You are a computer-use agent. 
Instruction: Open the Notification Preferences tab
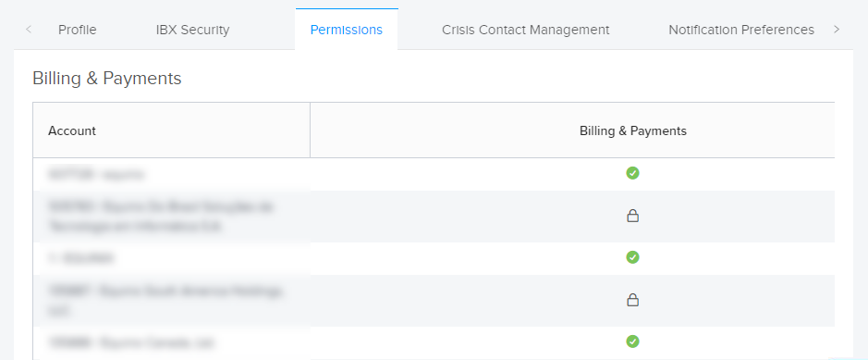click(741, 30)
